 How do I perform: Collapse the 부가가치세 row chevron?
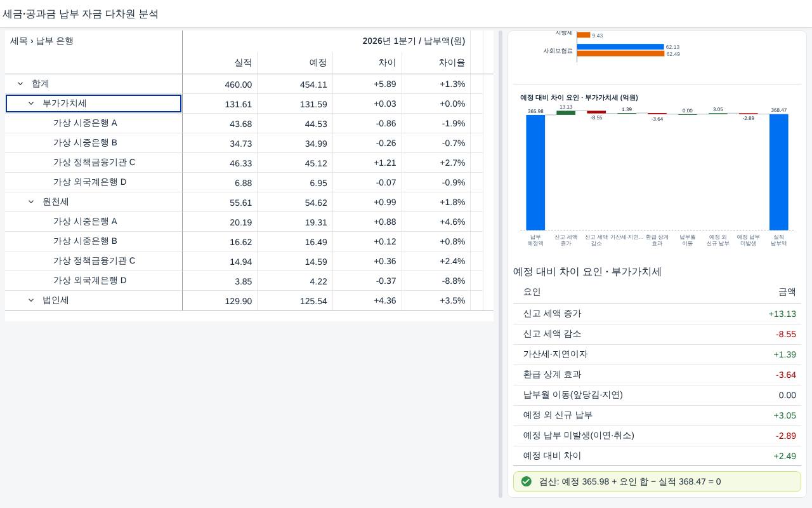click(x=31, y=104)
